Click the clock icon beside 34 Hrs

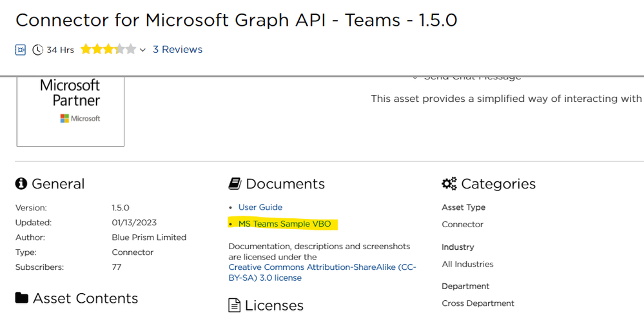pyautogui.click(x=38, y=50)
